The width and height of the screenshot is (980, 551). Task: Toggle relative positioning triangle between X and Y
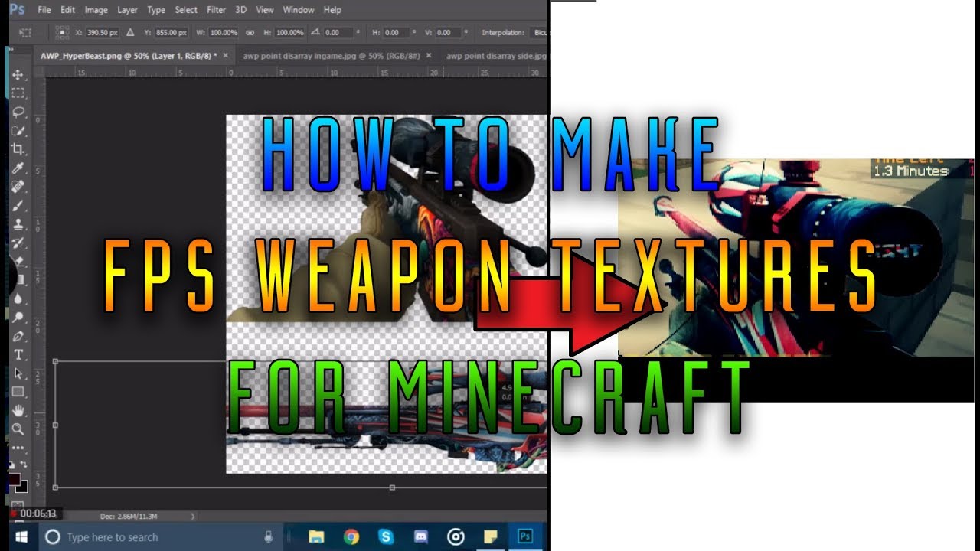coord(129,33)
